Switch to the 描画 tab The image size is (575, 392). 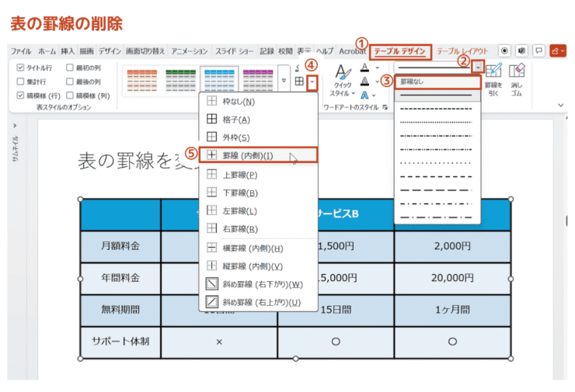(86, 51)
